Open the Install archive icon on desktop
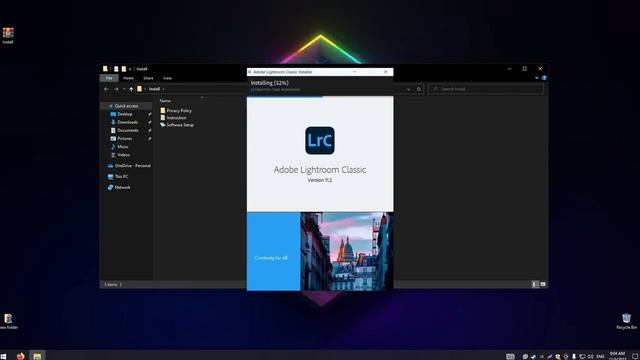The image size is (640, 360). click(x=8, y=36)
